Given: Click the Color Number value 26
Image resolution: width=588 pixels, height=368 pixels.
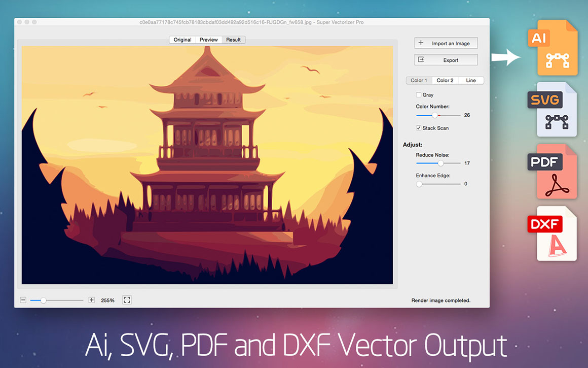Looking at the screenshot, I should click(x=467, y=115).
